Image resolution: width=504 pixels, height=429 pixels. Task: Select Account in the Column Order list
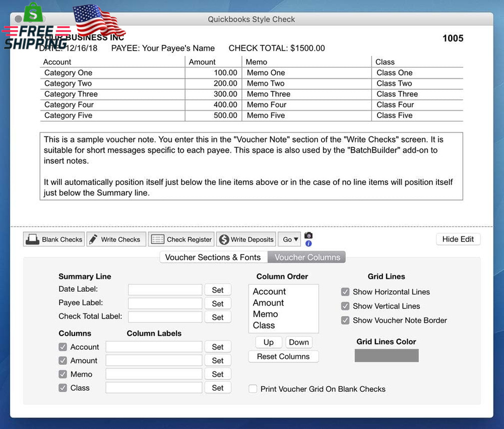(x=269, y=291)
